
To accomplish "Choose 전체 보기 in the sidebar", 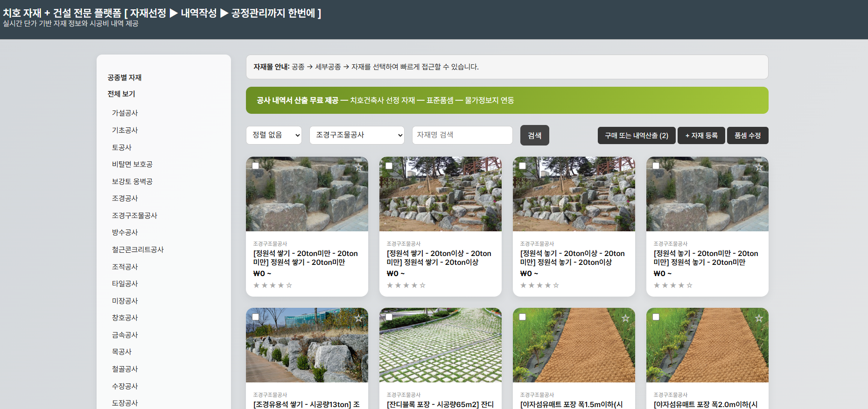I will [121, 94].
